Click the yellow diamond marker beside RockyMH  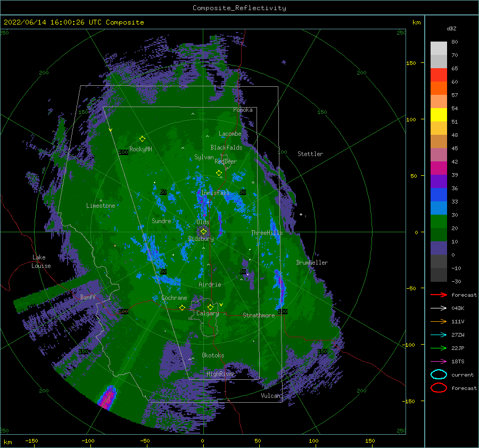coord(142,139)
